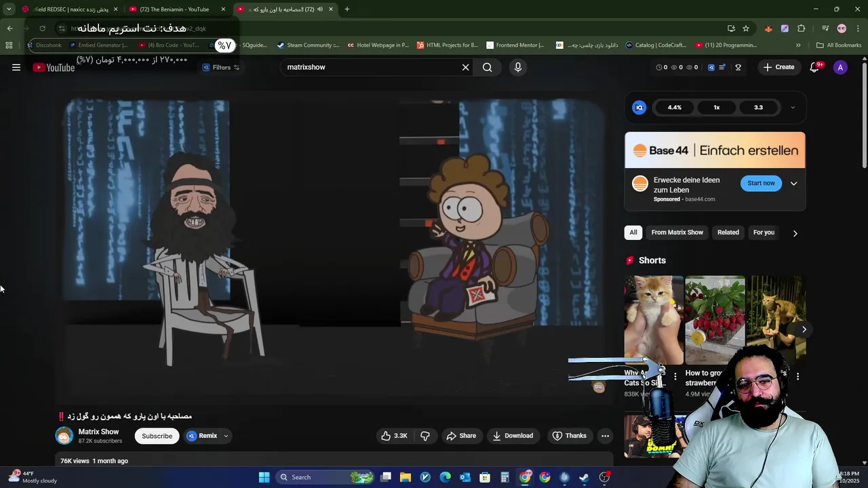Switch to the REDSEC naxicc tab
The image size is (868, 488).
(70, 9)
